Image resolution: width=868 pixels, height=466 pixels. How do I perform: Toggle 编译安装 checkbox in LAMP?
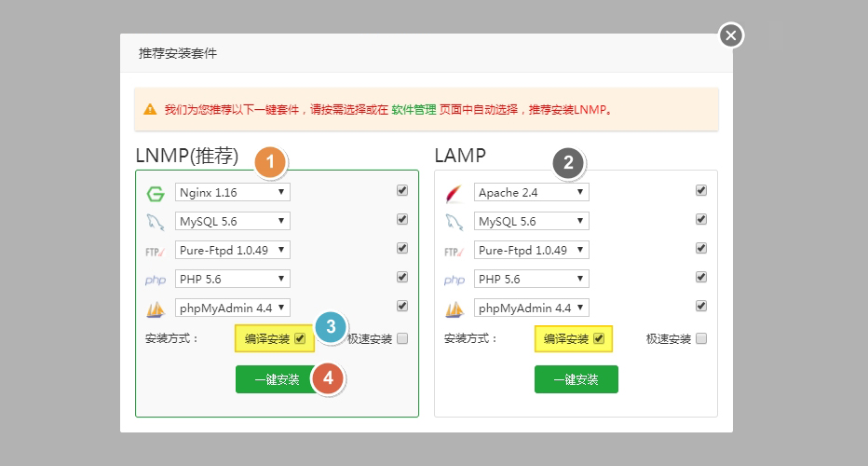599,338
